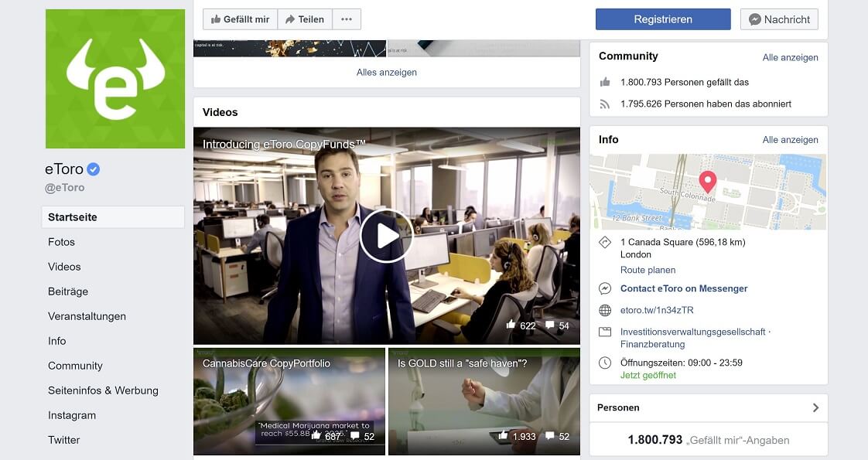
Task: Open Info in the sidebar menu
Action: point(57,341)
